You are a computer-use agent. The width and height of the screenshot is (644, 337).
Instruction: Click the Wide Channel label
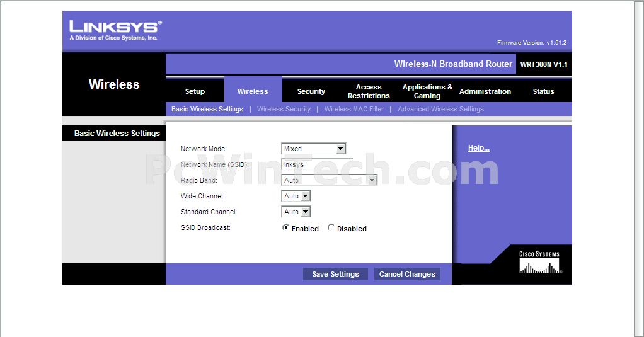point(202,196)
